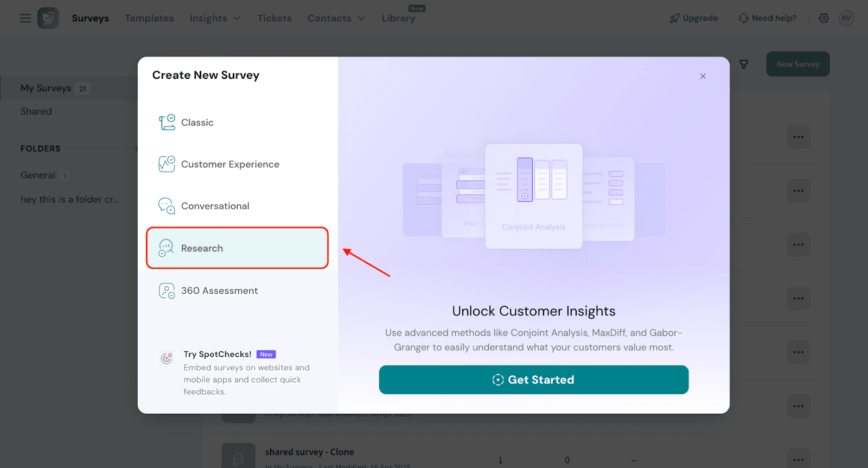Choose the Customer Experience survey icon
This screenshot has width=868, height=468.
point(167,164)
